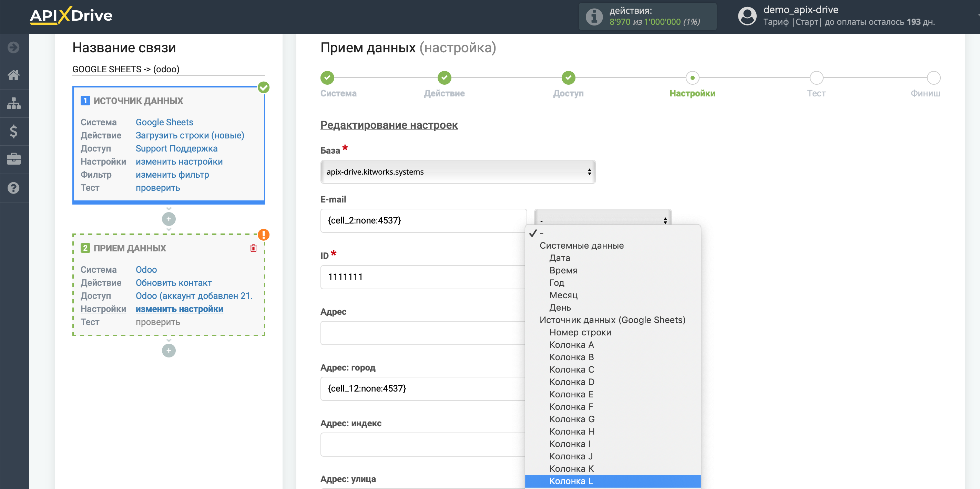Screen dimensions: 980x489
Task: Click the Тест step circle
Action: [x=816, y=77]
